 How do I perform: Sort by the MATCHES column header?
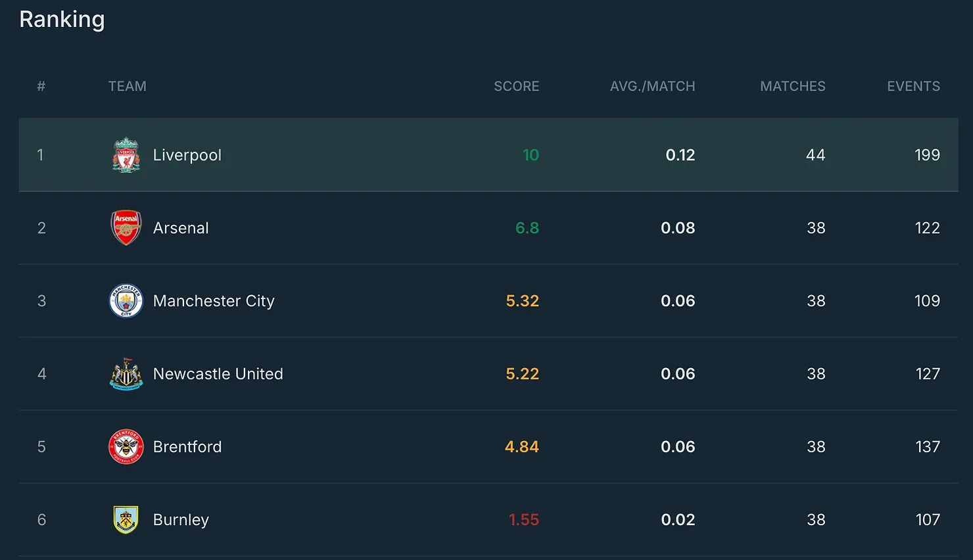pos(793,86)
